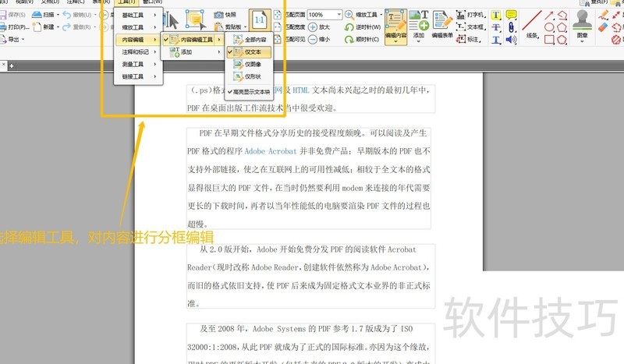The width and height of the screenshot is (624, 364).
Task: Click the Redo 重做(R) arrow icon
Action: [x=66, y=27]
